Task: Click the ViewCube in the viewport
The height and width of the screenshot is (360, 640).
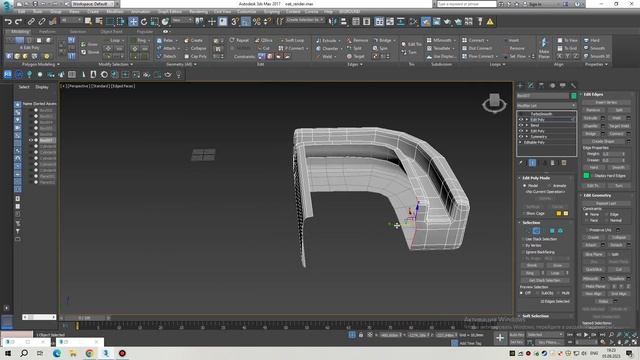Action: pos(494,103)
